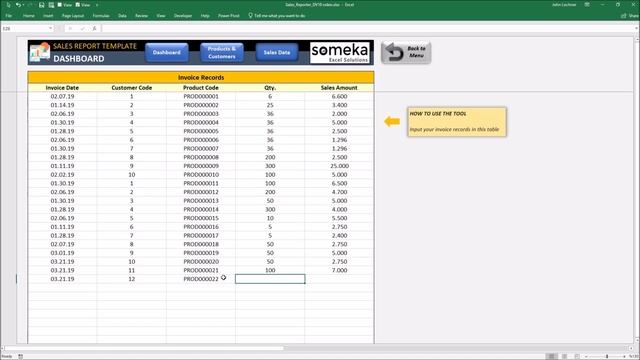This screenshot has height=360, width=640.
Task: Open the Data ribbon tab
Action: tap(122, 16)
